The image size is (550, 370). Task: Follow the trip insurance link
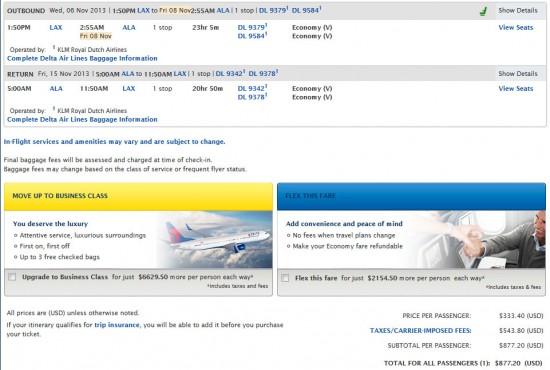point(117,325)
